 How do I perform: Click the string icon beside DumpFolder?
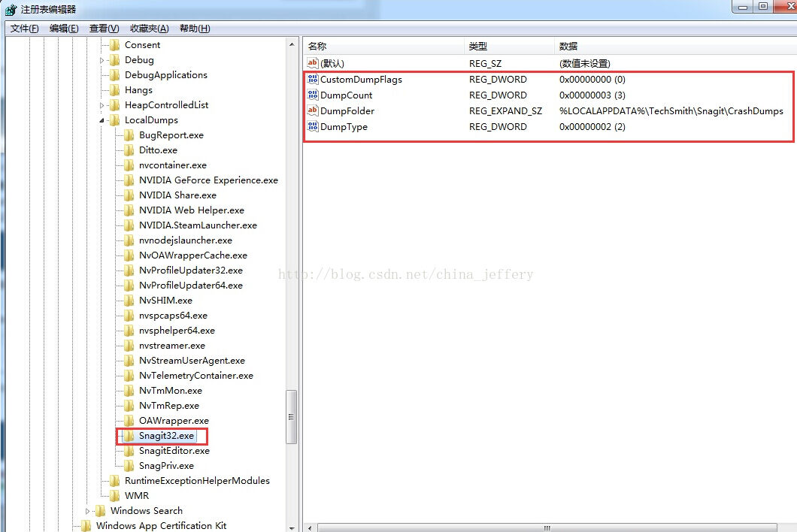click(313, 111)
